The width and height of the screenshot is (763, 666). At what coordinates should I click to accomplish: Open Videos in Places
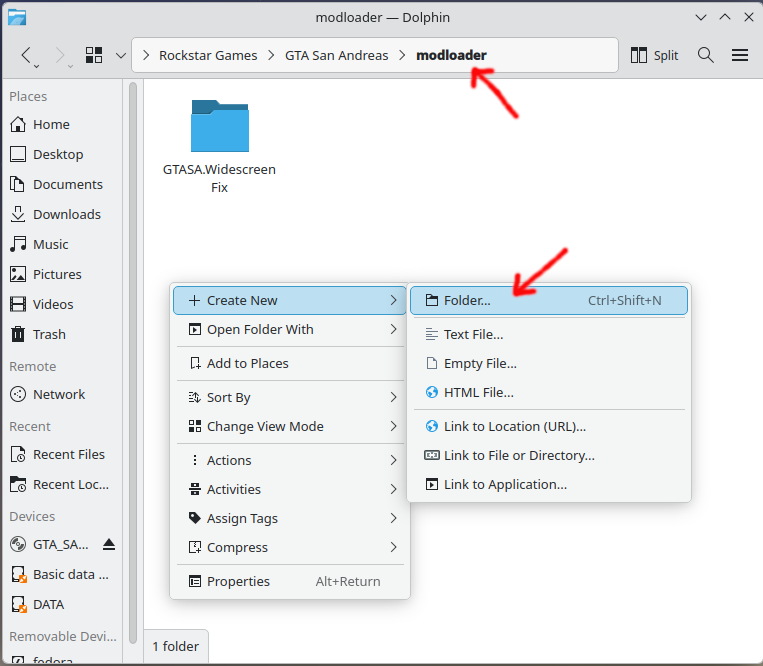[62, 305]
